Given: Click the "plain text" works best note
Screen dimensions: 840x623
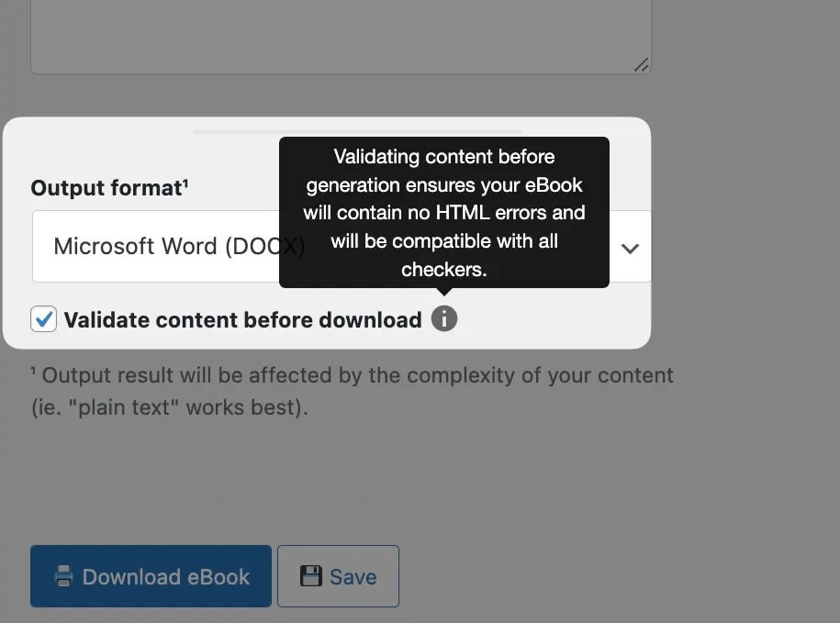Looking at the screenshot, I should click(x=170, y=407).
